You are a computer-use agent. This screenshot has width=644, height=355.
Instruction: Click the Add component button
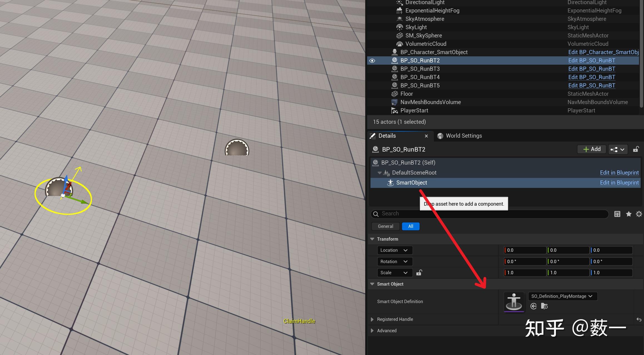click(x=591, y=149)
